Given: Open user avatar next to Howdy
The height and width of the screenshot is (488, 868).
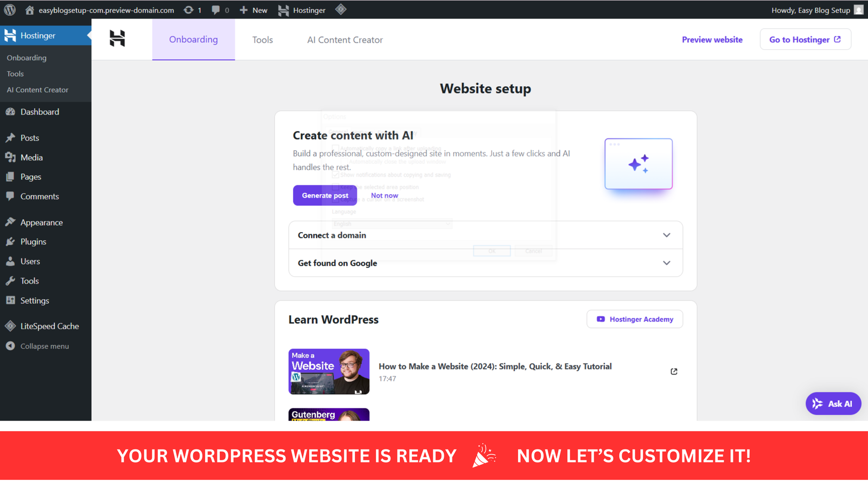Looking at the screenshot, I should tap(859, 10).
